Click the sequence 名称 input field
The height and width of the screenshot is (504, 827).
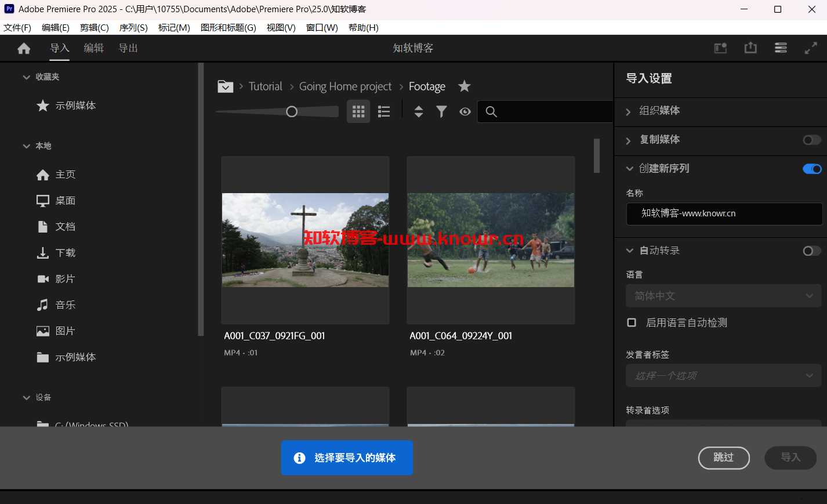(724, 213)
